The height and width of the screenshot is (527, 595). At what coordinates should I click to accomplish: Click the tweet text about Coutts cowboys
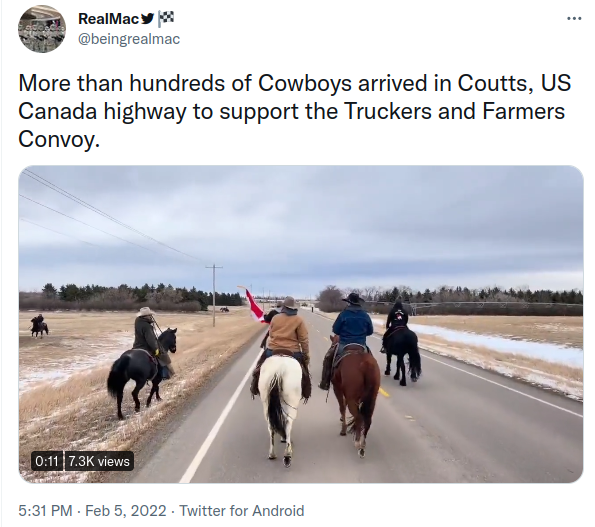click(x=294, y=111)
